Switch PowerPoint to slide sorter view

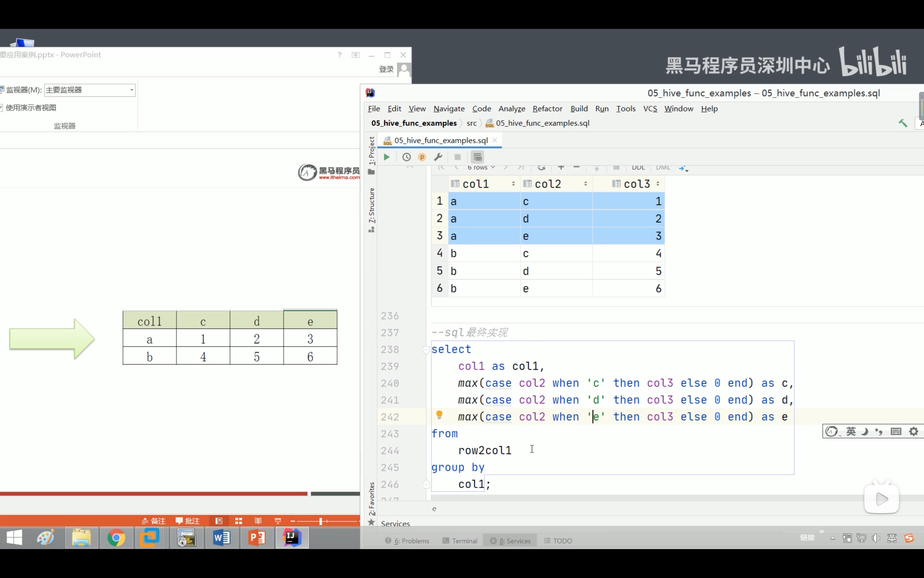click(239, 521)
